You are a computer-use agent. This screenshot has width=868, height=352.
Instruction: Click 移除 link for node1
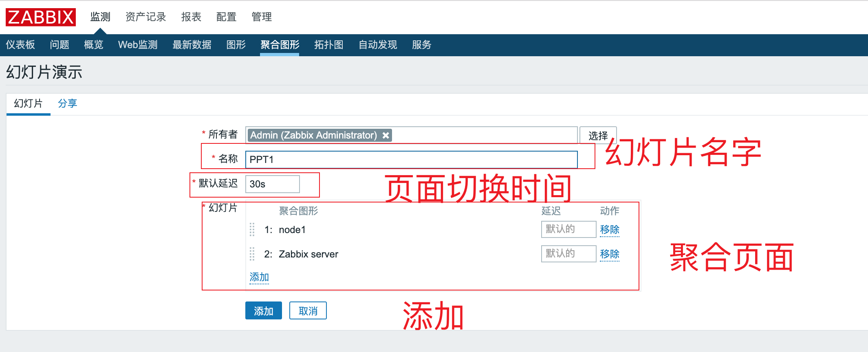coord(609,229)
